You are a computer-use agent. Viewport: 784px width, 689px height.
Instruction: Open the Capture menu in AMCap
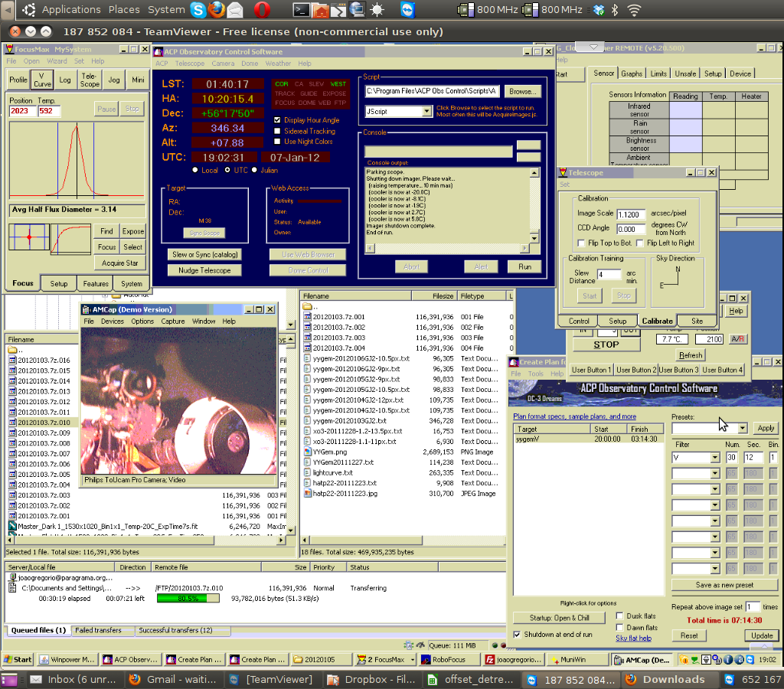[173, 322]
